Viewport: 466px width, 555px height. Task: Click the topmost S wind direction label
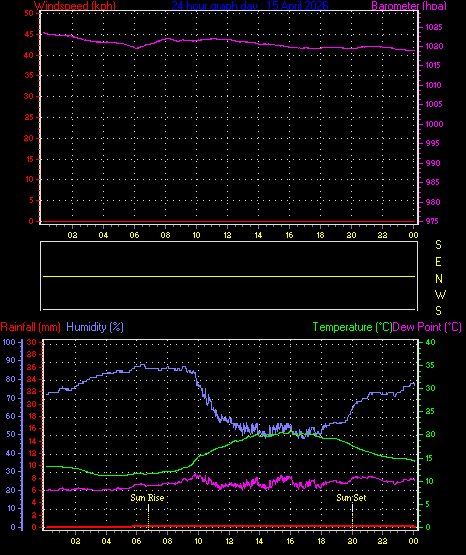pyautogui.click(x=438, y=245)
